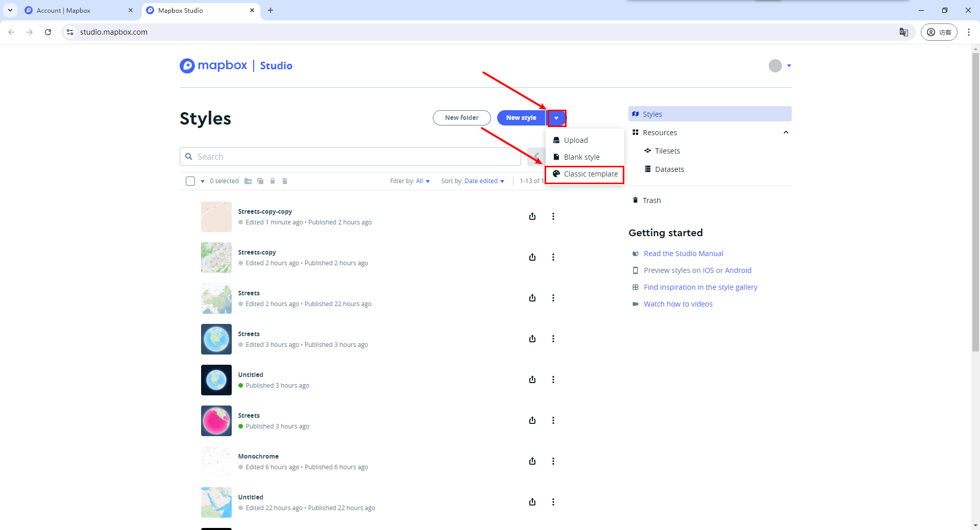Viewport: 980px width, 530px height.
Task: Click the iOS preview link
Action: pos(708,270)
